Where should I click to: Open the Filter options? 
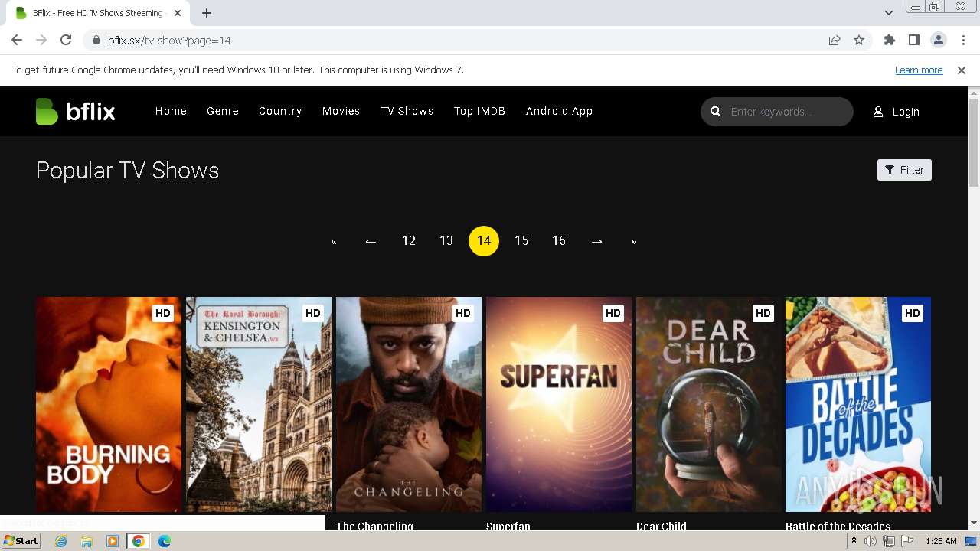coord(904,170)
